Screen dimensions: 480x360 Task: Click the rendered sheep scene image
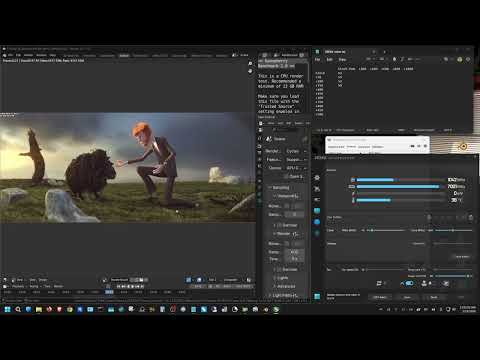128,167
